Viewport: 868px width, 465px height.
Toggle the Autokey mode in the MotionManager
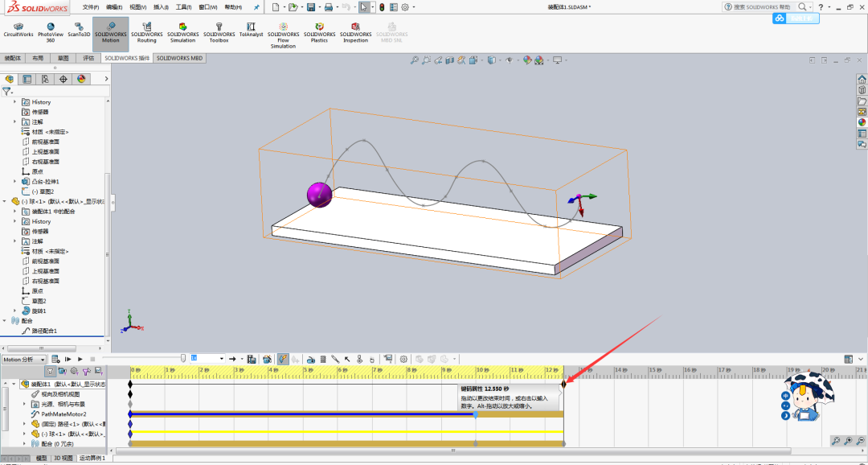[x=281, y=359]
